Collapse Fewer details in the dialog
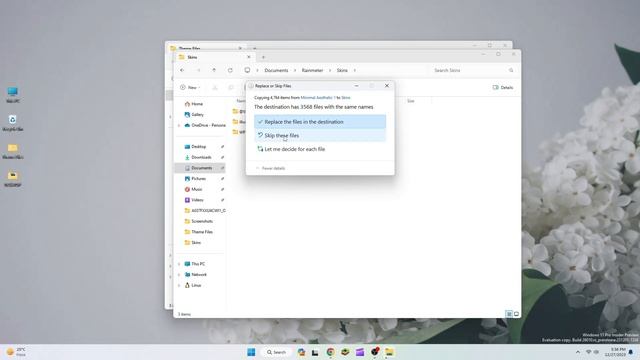This screenshot has width=640, height=360. click(x=270, y=168)
